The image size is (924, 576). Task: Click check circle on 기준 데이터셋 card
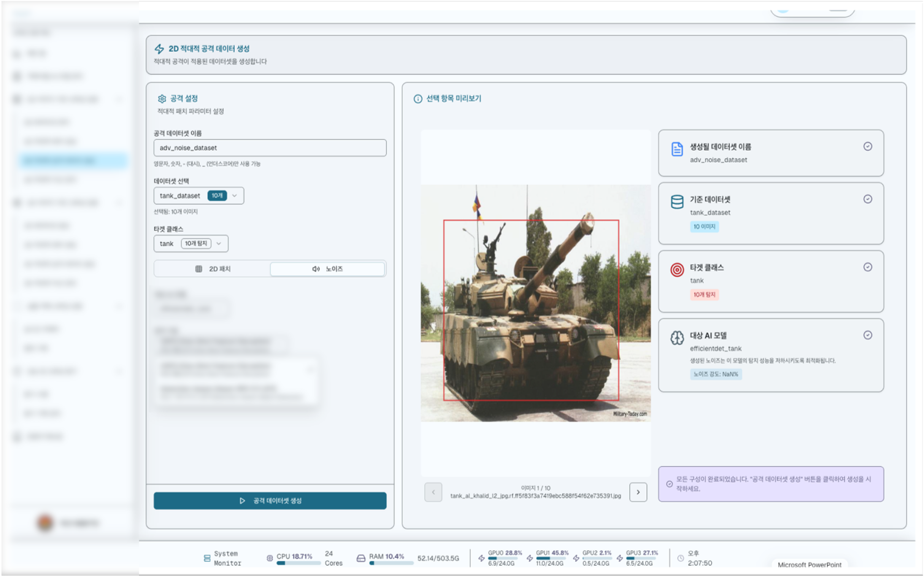867,199
